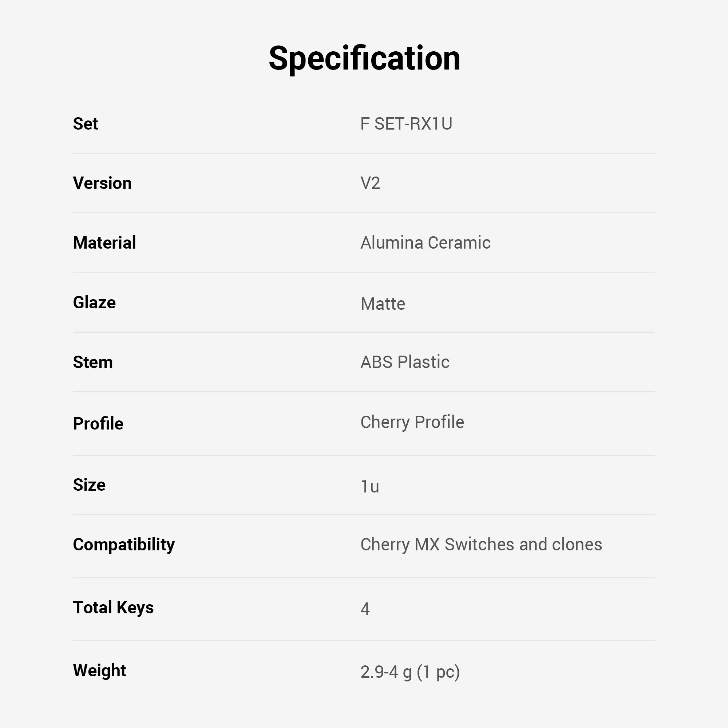The width and height of the screenshot is (728, 728).
Task: Click the Stem label
Action: pos(93,362)
